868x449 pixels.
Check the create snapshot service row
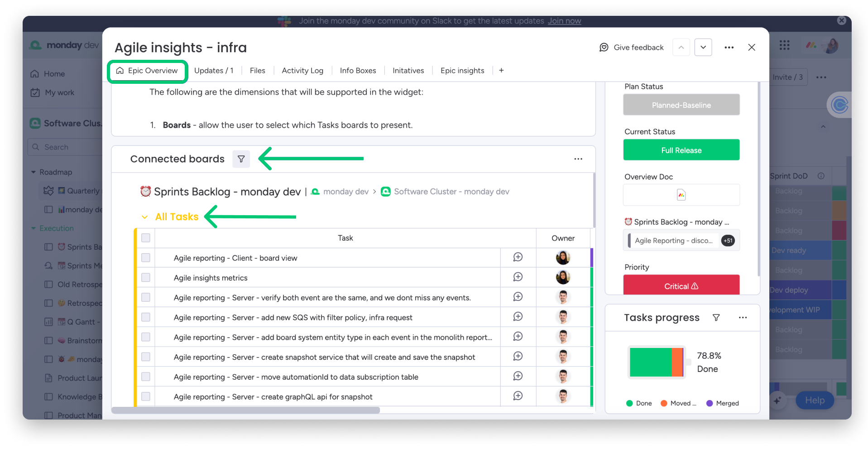tap(146, 357)
